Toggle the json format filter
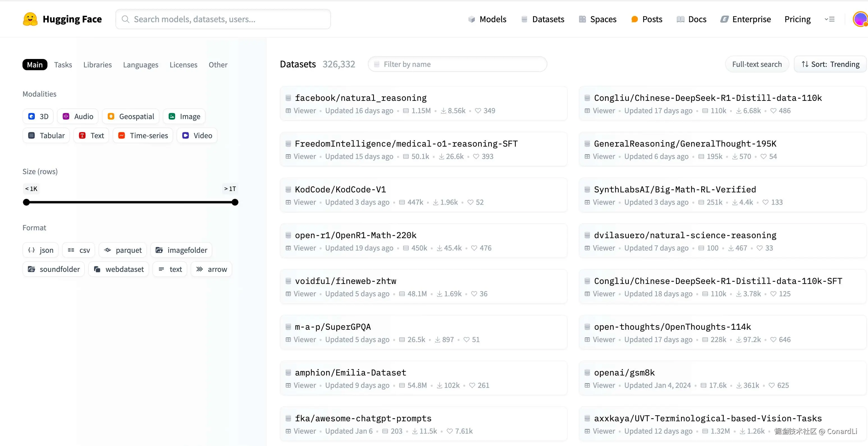Screen dimensions: 868x446 tap(40, 250)
